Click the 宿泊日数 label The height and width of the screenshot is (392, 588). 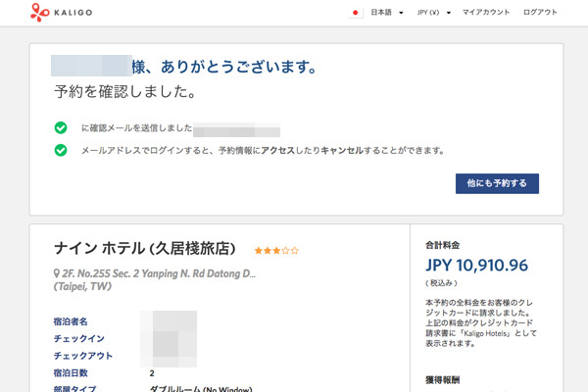71,372
